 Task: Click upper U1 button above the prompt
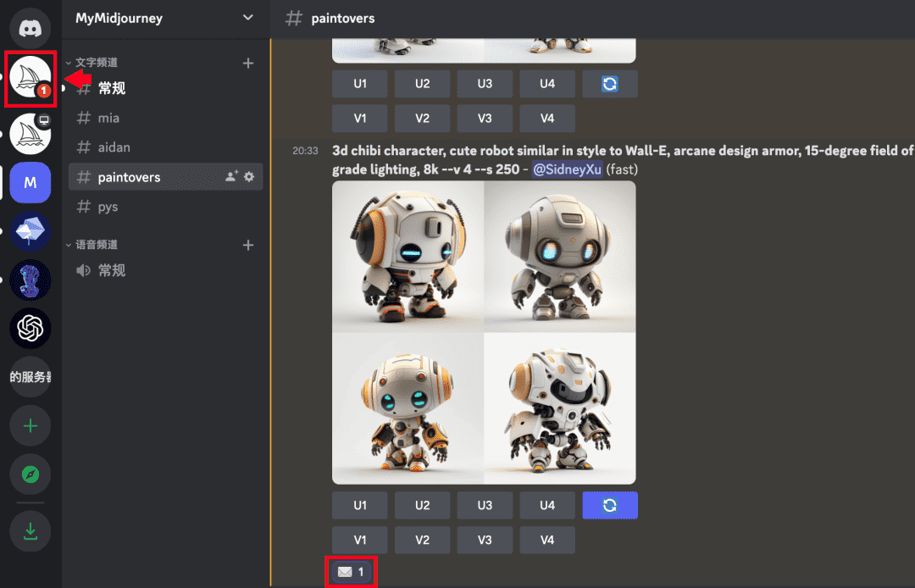click(360, 84)
